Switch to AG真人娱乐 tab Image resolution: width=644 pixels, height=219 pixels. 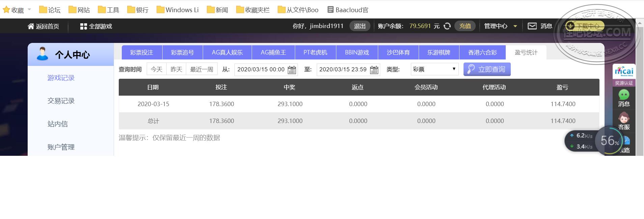click(x=227, y=52)
